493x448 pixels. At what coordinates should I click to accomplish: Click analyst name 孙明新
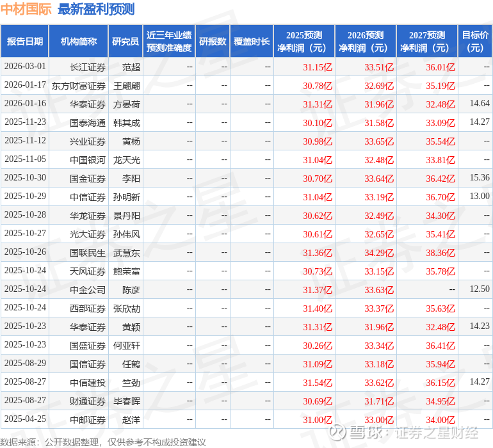tap(127, 197)
